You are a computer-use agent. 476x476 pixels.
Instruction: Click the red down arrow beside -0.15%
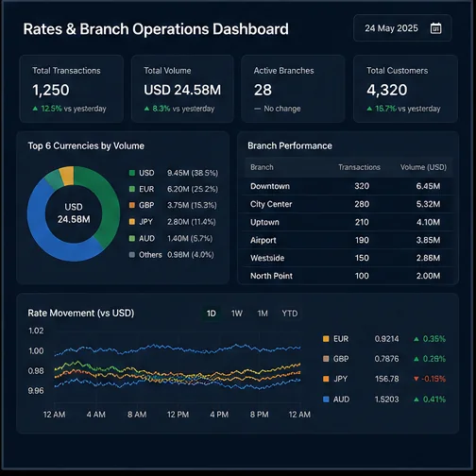[x=416, y=379]
